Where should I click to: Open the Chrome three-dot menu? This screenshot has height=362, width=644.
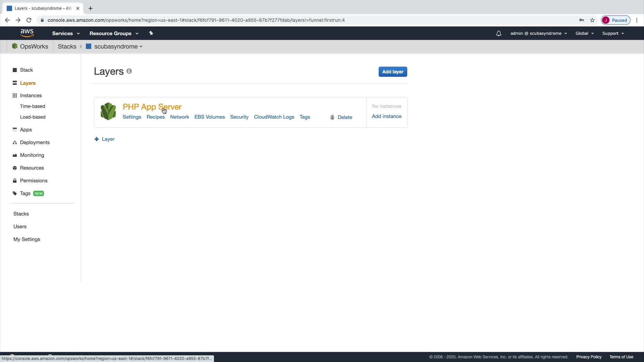point(637,20)
